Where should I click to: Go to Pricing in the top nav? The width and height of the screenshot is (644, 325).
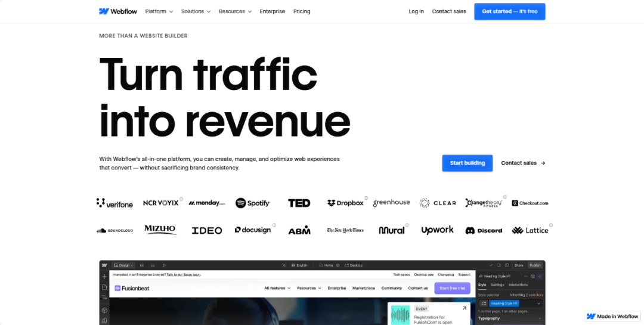click(302, 11)
